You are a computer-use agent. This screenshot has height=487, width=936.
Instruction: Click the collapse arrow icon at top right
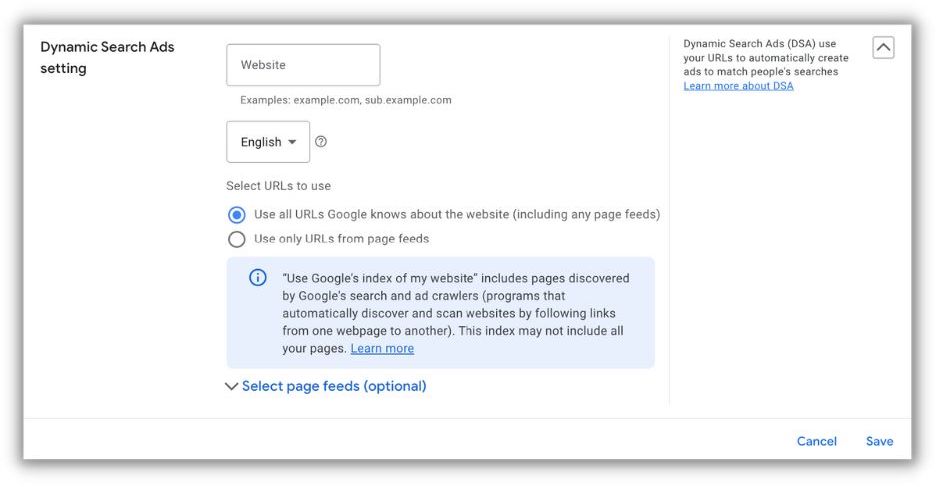click(x=883, y=47)
